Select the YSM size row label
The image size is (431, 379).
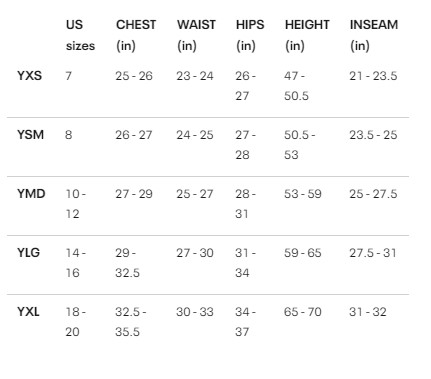[30, 135]
